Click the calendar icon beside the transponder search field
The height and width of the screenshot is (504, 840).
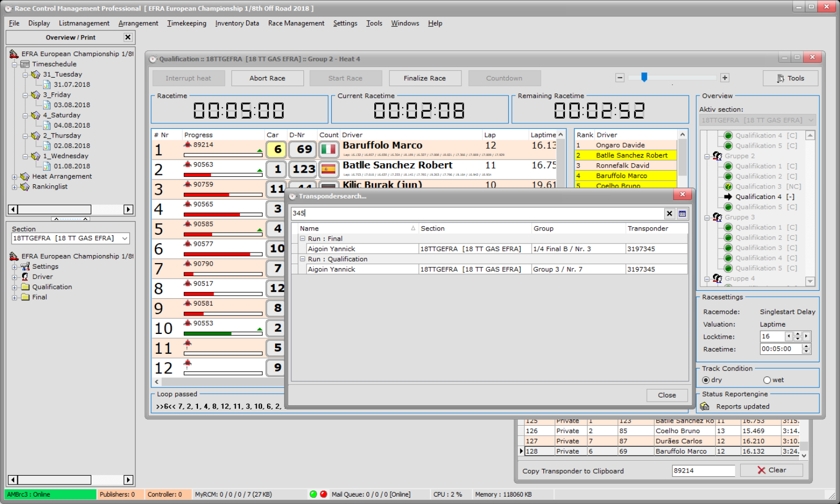pos(681,213)
